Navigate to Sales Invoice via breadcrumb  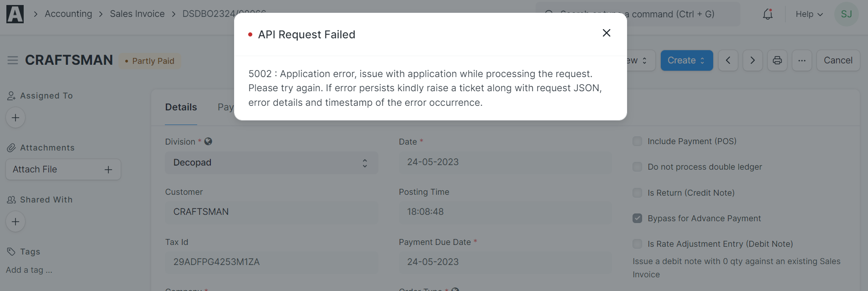point(137,14)
